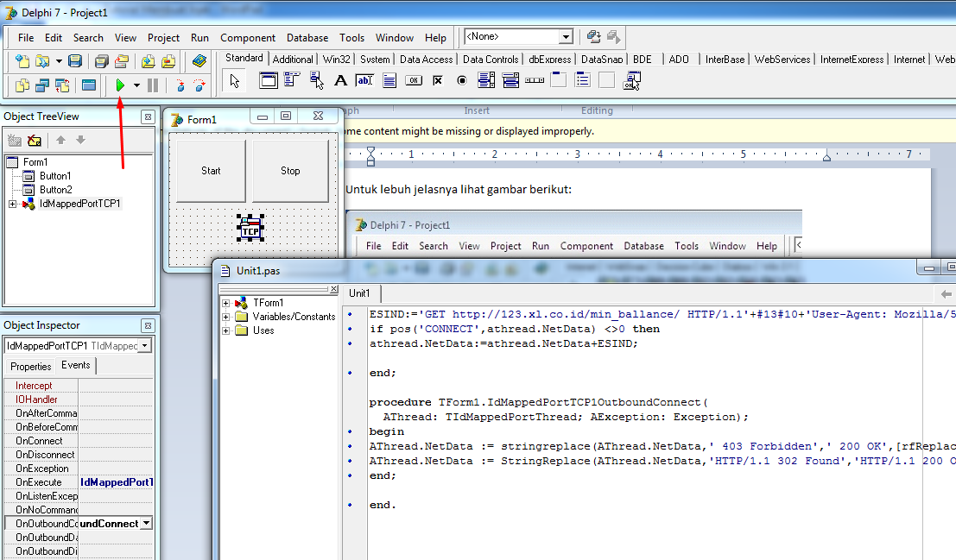The height and width of the screenshot is (560, 956).
Task: Select the MainMenu component in palette
Action: [x=292, y=80]
